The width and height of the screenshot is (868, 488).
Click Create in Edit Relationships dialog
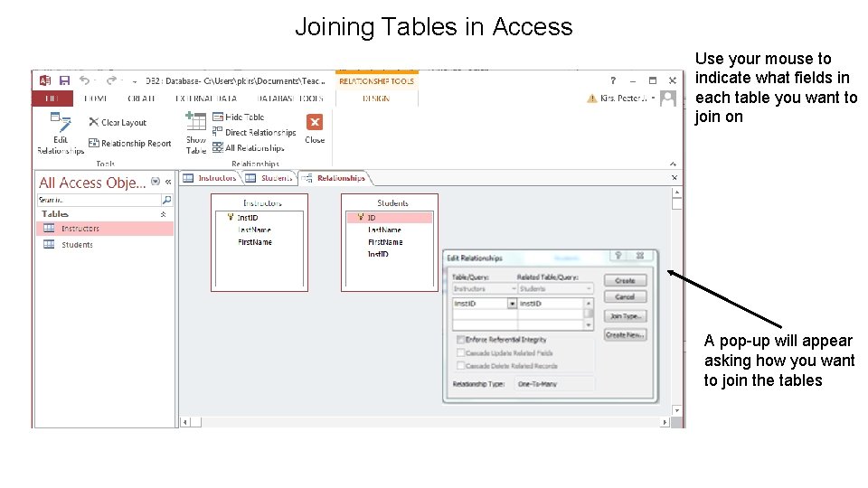625,280
